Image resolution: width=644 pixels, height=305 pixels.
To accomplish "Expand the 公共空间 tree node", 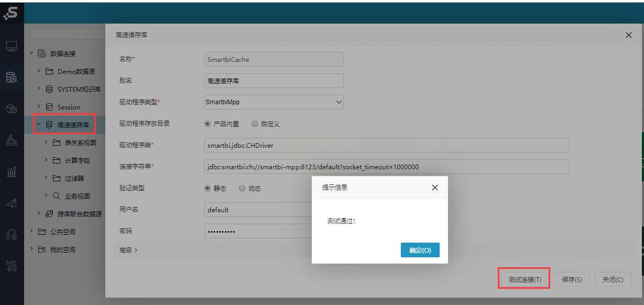I will [x=31, y=231].
